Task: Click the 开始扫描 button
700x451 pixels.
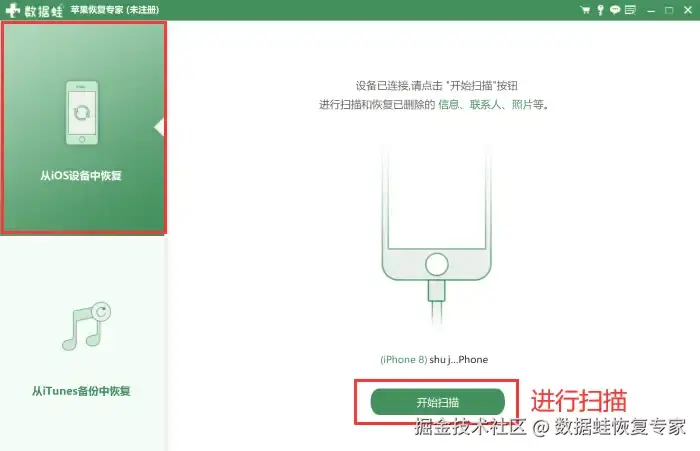Action: pos(438,402)
